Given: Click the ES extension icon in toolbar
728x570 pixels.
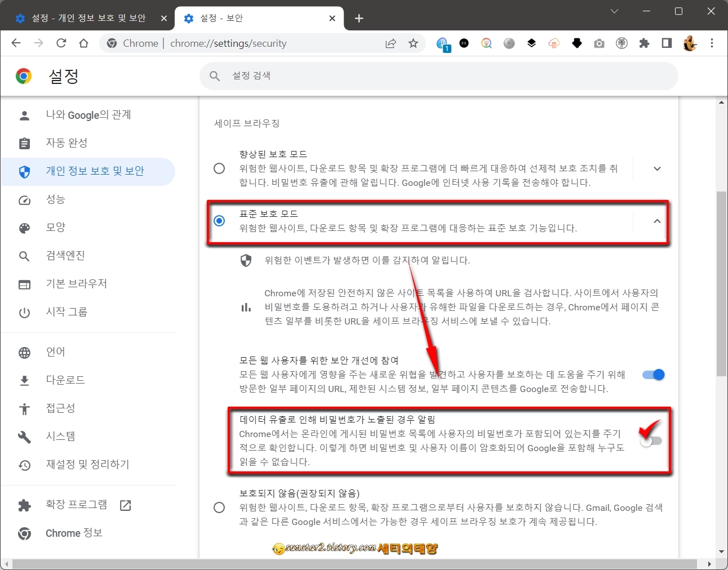Looking at the screenshot, I should click(x=464, y=43).
